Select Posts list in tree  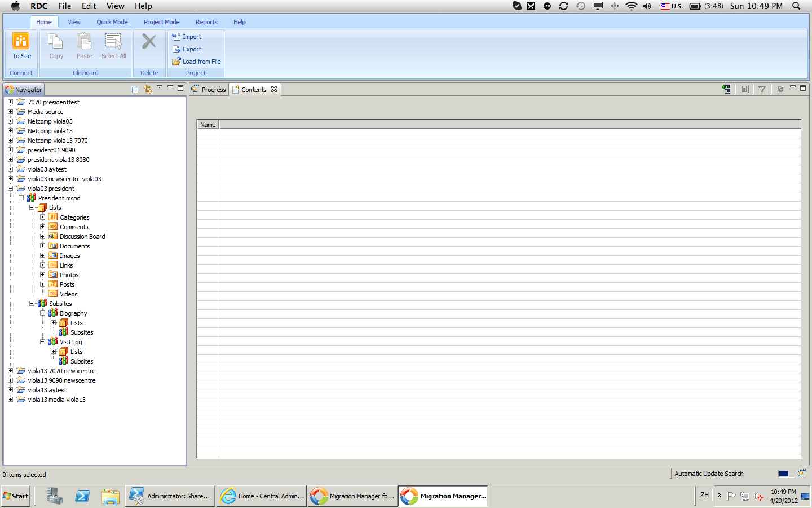click(x=67, y=284)
